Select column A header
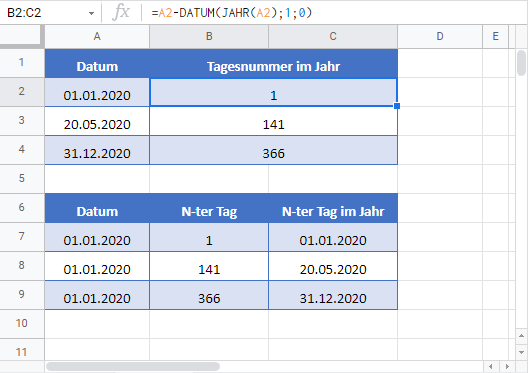Image resolution: width=530 pixels, height=373 pixels. coord(97,36)
